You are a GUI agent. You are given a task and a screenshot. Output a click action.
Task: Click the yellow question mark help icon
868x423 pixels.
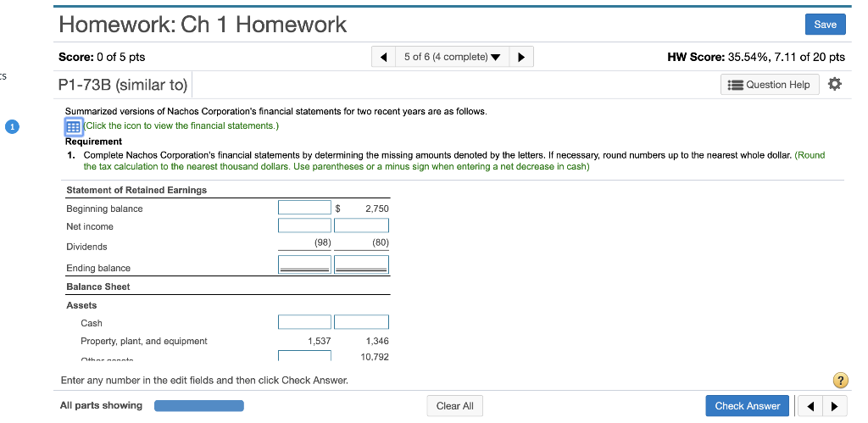(x=840, y=381)
